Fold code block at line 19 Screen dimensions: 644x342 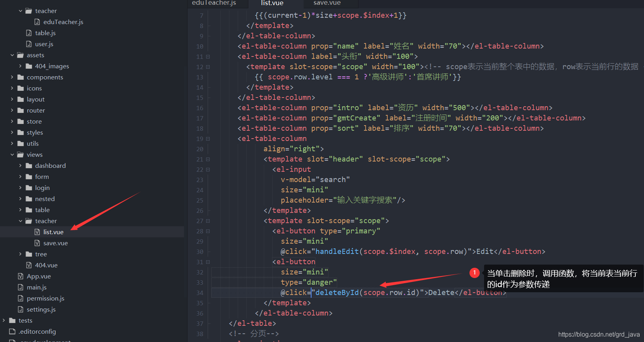208,139
